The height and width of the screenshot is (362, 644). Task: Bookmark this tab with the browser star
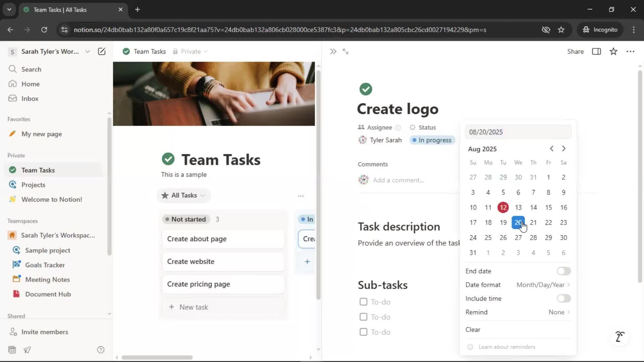point(561,30)
